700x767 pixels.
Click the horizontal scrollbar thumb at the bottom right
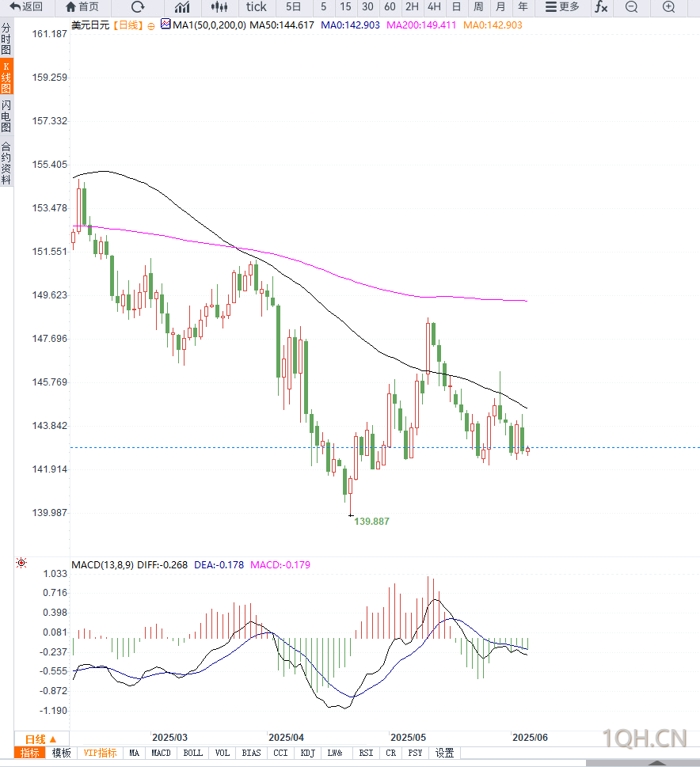pyautogui.click(x=643, y=763)
